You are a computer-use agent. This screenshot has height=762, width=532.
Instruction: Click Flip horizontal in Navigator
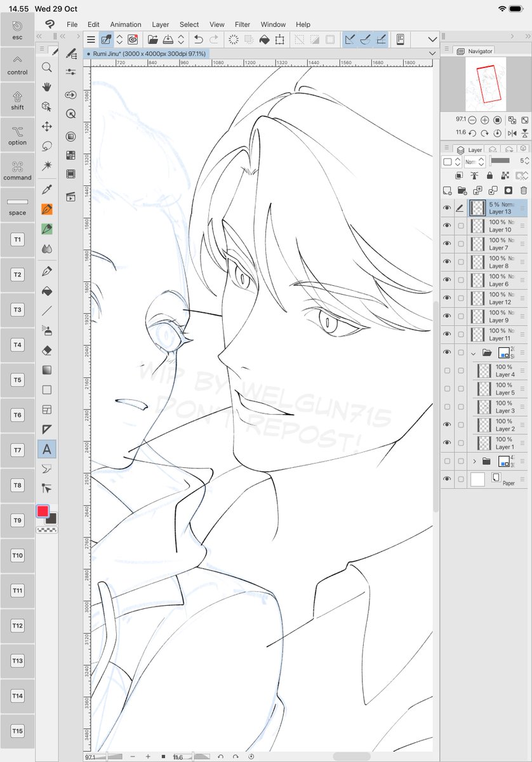point(513,133)
